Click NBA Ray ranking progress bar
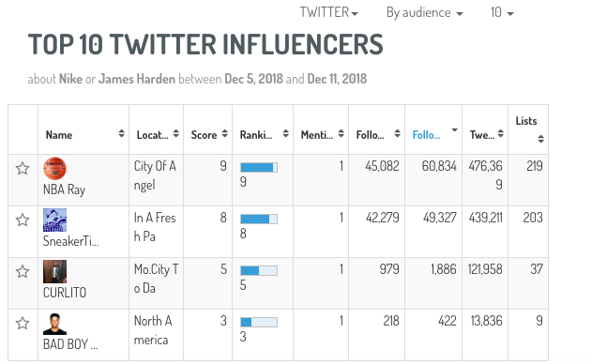The height and width of the screenshot is (364, 592). pyautogui.click(x=259, y=167)
